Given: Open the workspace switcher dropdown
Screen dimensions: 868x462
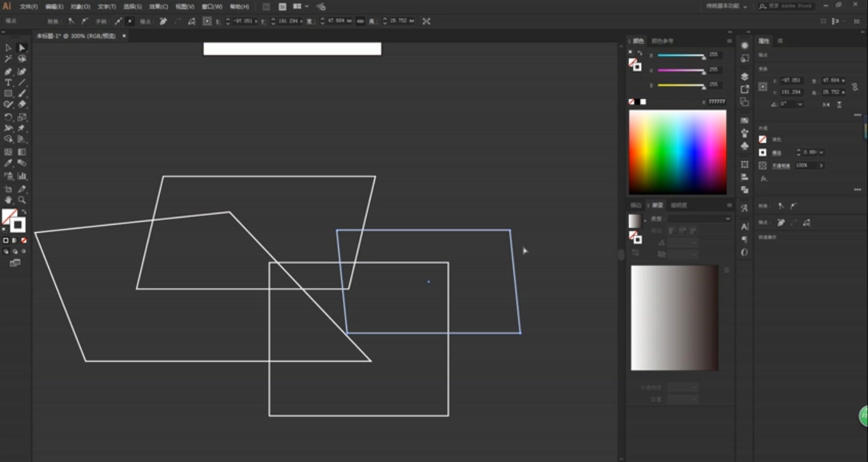Looking at the screenshot, I should tap(727, 6).
